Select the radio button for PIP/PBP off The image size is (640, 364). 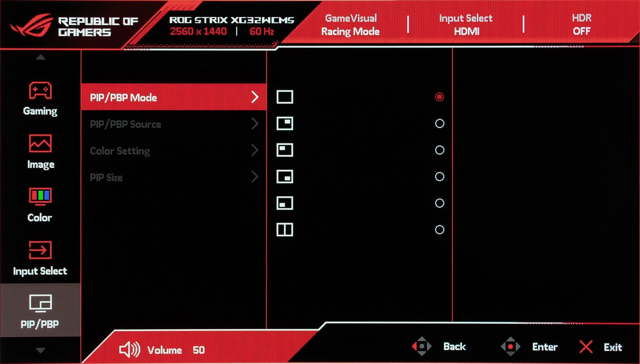[x=439, y=97]
